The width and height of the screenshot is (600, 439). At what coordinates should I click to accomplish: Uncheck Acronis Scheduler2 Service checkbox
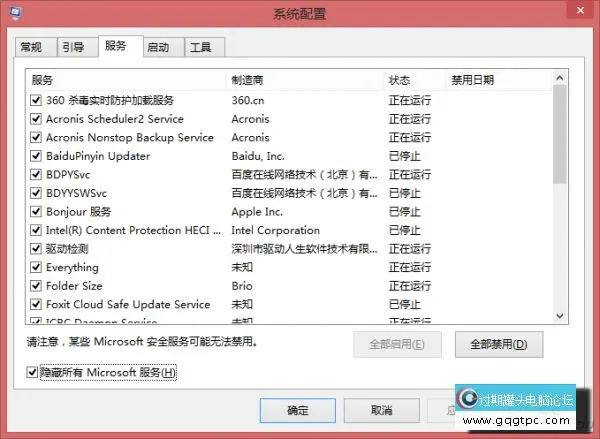pos(36,119)
